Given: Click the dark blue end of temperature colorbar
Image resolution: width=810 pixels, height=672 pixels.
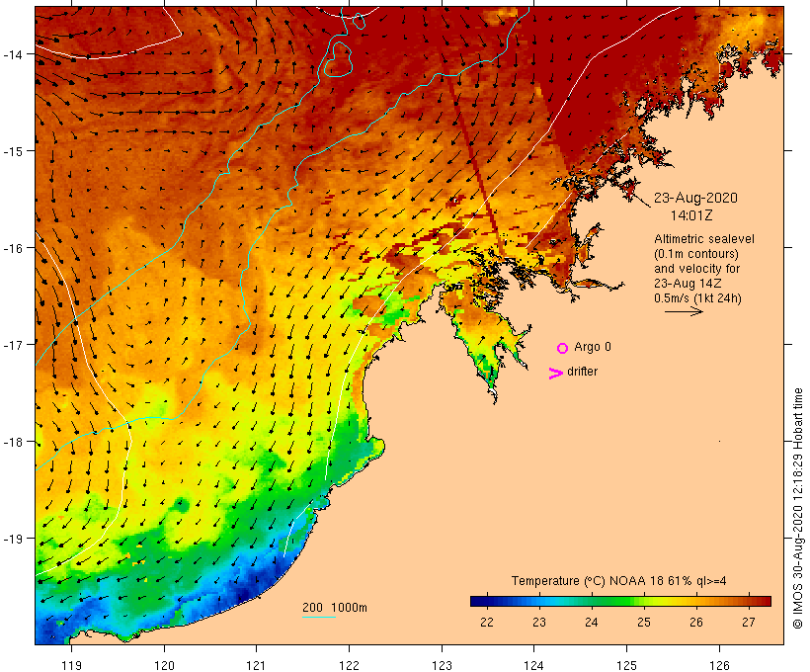Looking at the screenshot, I should tap(478, 601).
